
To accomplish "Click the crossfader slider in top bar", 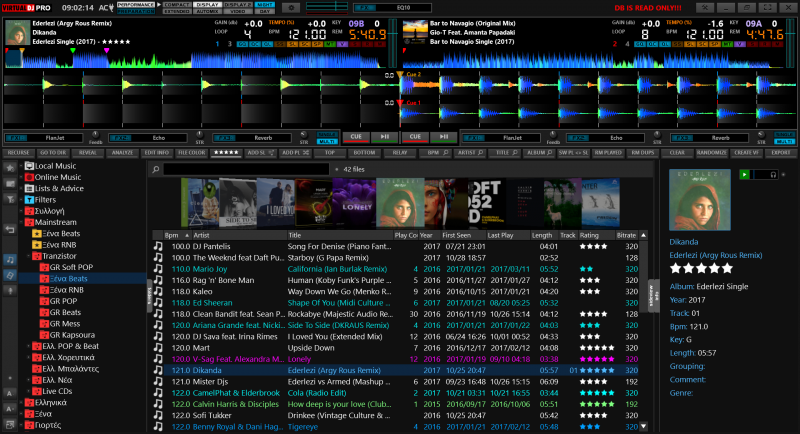I will click(327, 8).
